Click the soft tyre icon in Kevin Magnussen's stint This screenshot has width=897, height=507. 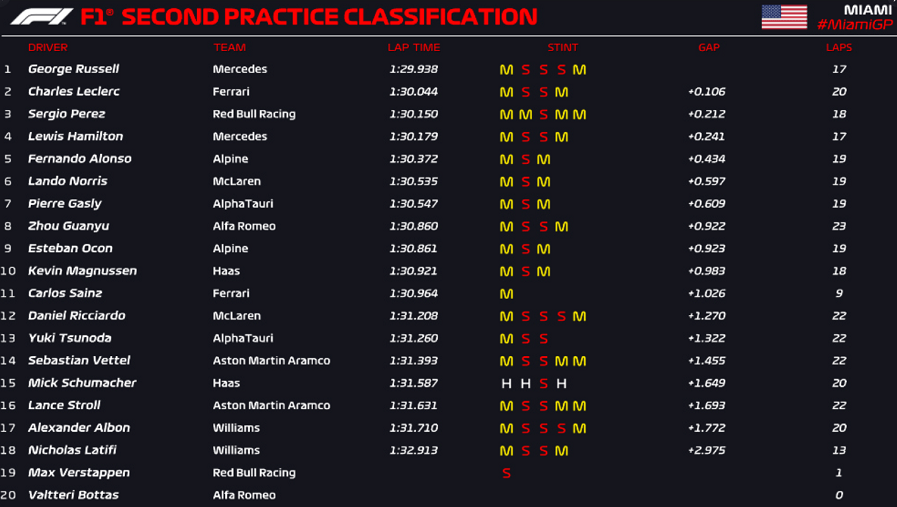[x=525, y=271]
